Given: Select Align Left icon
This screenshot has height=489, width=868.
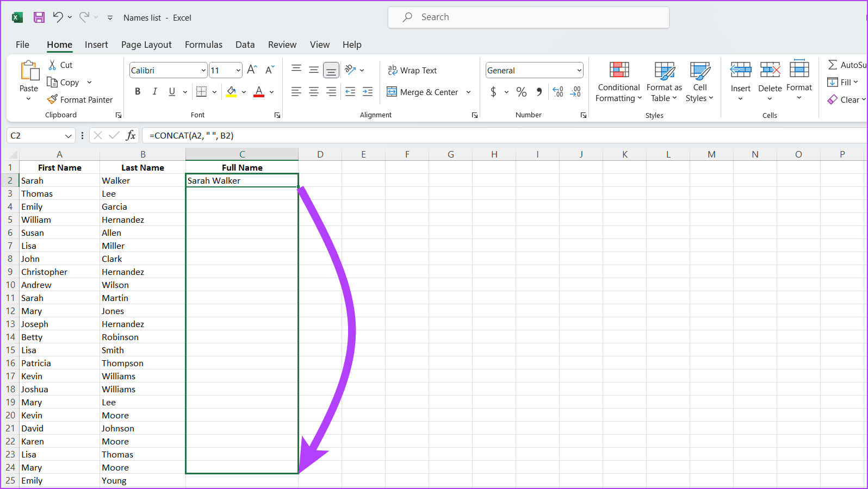Looking at the screenshot, I should (296, 92).
